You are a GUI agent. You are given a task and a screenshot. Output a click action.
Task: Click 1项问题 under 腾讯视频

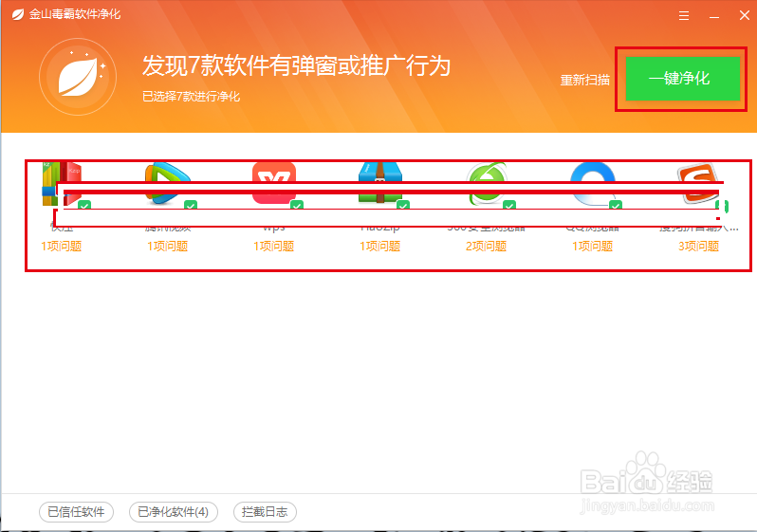tap(168, 247)
